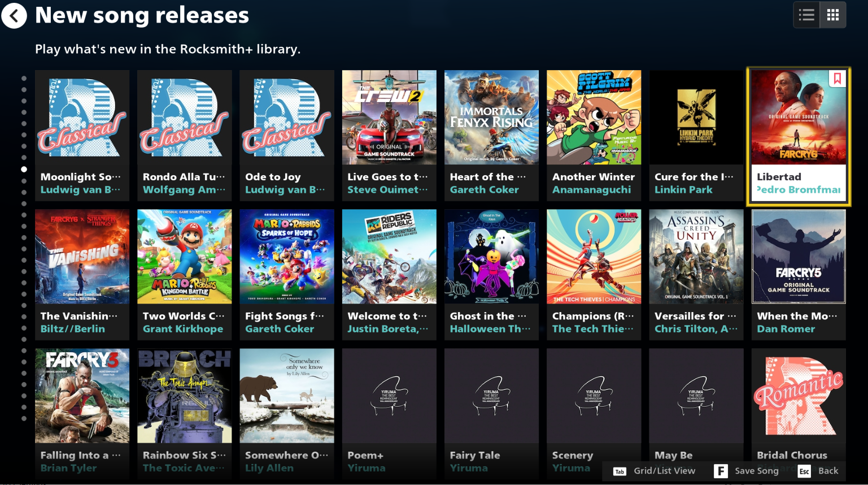This screenshot has height=485, width=868.
Task: Select artist name 'Grant Kirkhope'
Action: point(183,329)
